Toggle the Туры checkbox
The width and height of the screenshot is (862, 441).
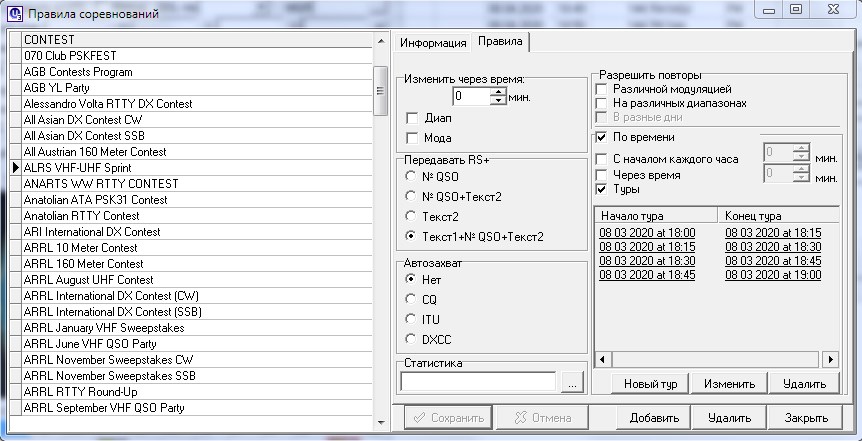click(x=601, y=189)
